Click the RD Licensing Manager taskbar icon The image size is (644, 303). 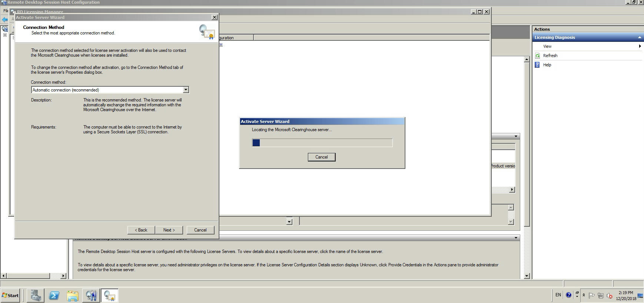click(109, 295)
